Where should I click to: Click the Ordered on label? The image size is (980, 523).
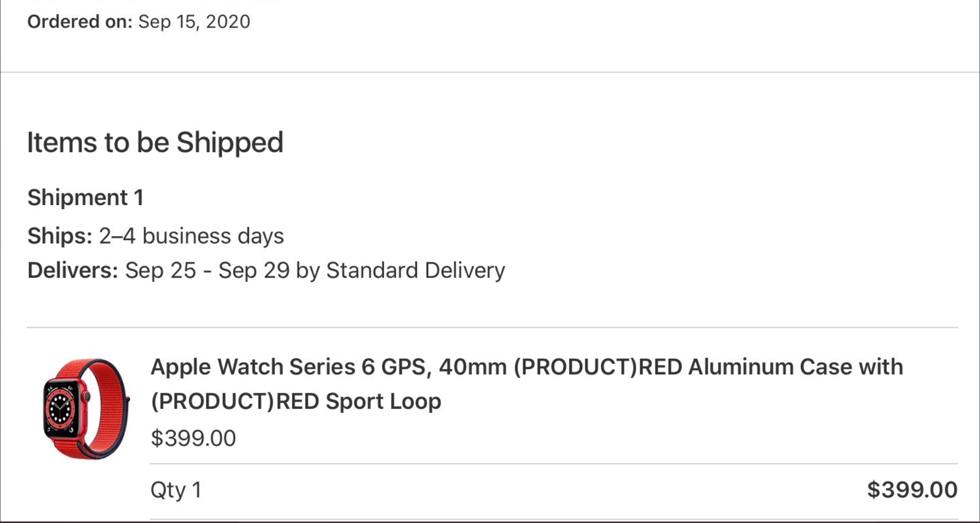pyautogui.click(x=80, y=21)
